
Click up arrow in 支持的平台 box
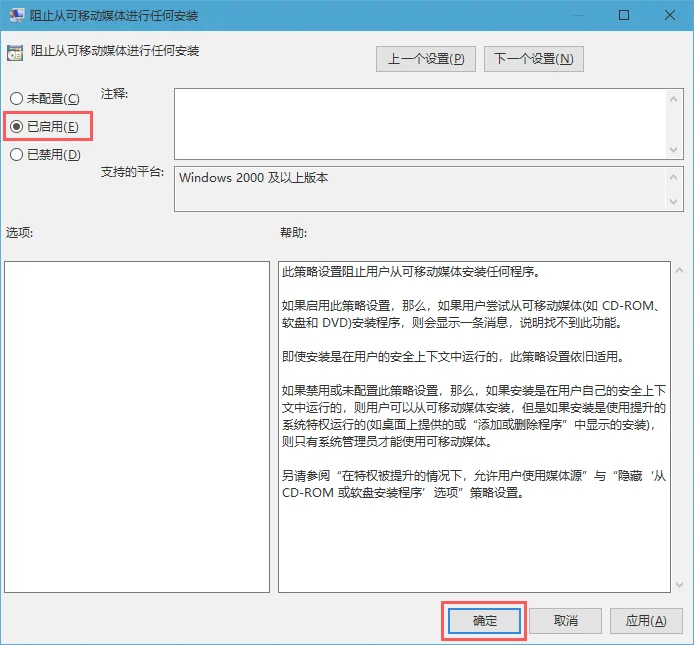674,176
